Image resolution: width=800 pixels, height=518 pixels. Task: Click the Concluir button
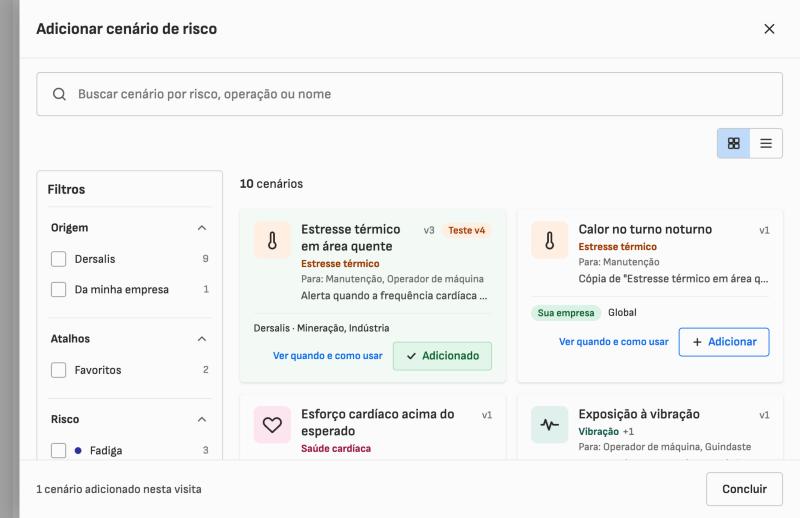click(x=744, y=489)
